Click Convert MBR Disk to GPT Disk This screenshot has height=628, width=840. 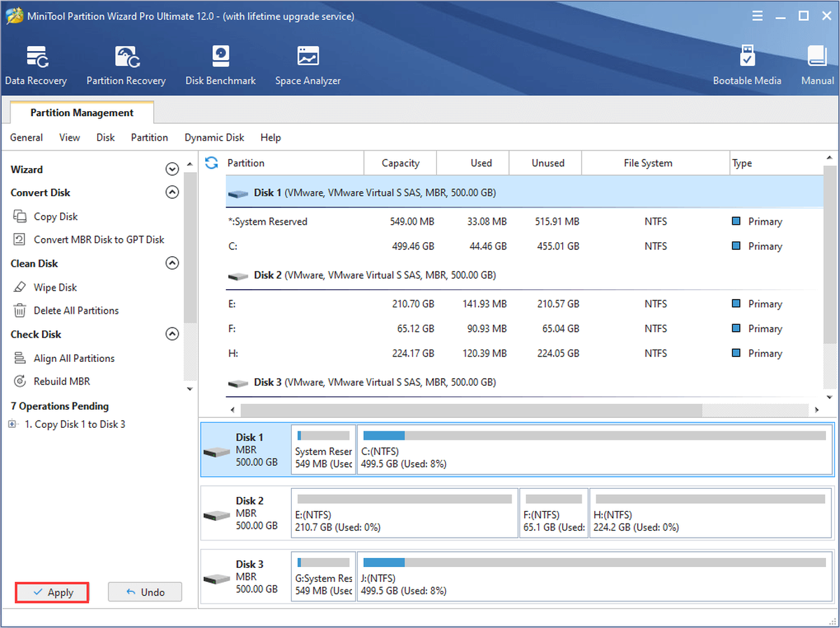pyautogui.click(x=99, y=239)
